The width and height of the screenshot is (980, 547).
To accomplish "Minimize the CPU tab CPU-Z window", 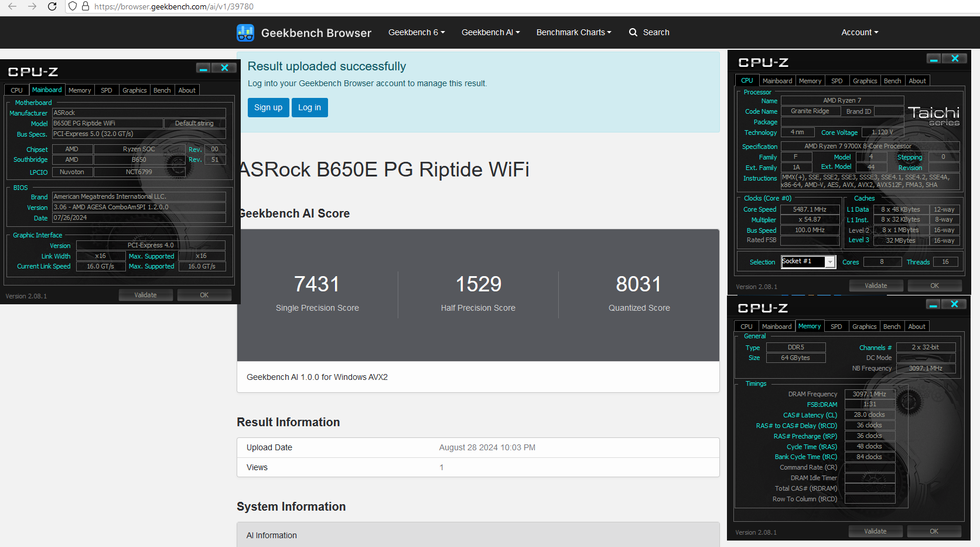I will tap(934, 59).
